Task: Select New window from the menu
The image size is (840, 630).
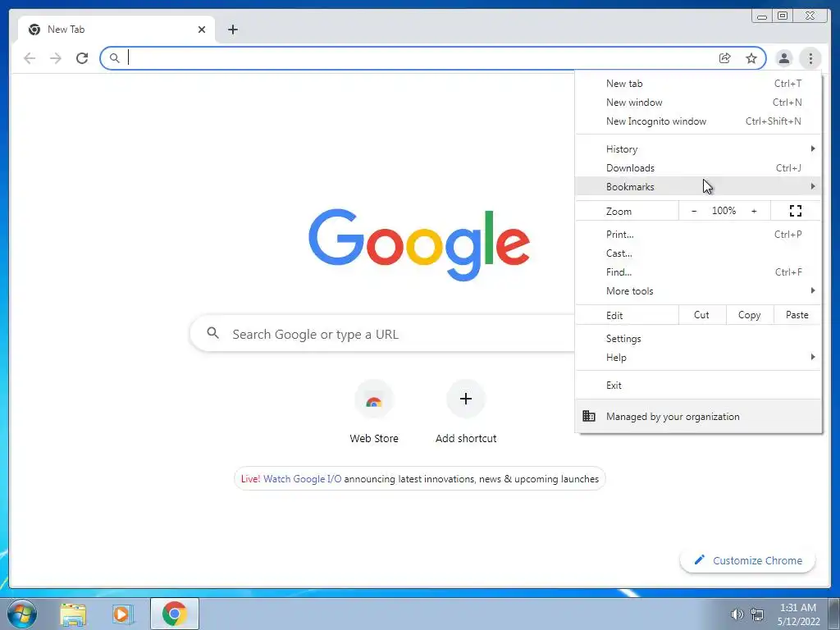Action: click(x=698, y=103)
